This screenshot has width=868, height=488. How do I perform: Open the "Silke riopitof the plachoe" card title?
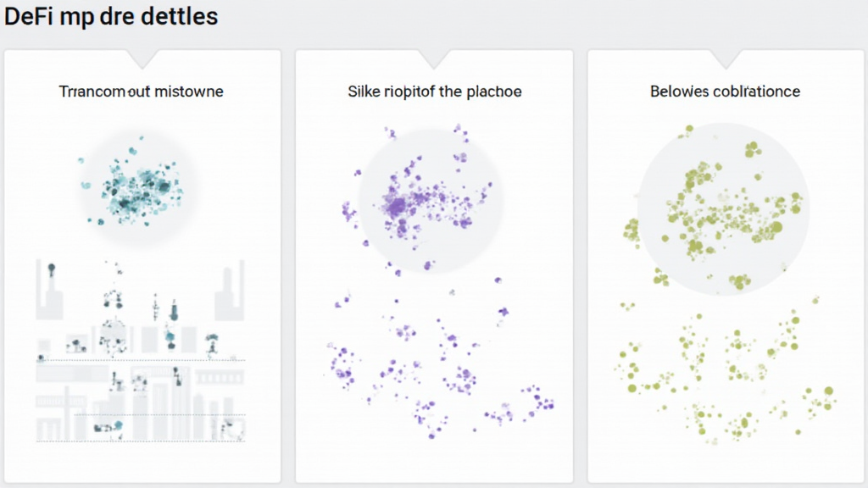click(434, 91)
